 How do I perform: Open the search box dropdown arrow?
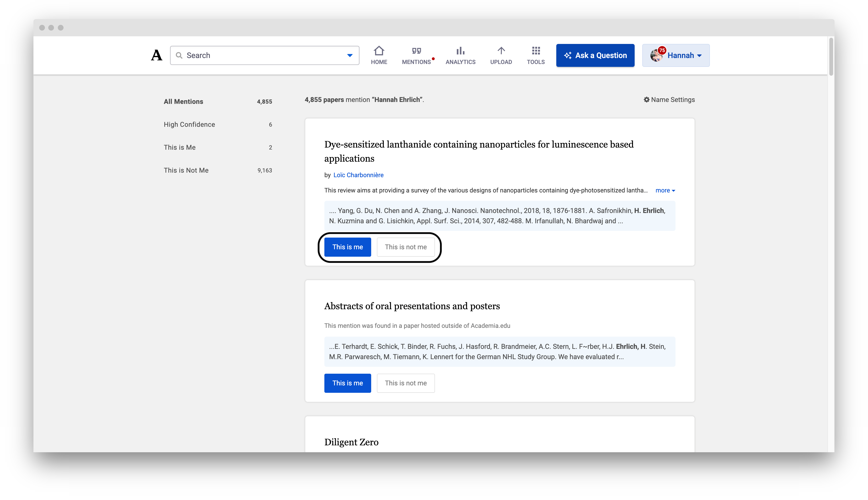(350, 55)
